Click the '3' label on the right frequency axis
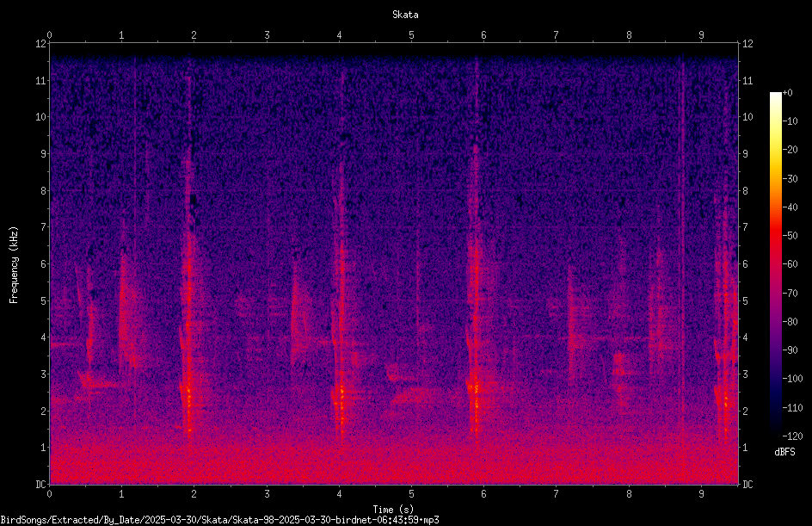The width and height of the screenshot is (812, 526). (745, 374)
